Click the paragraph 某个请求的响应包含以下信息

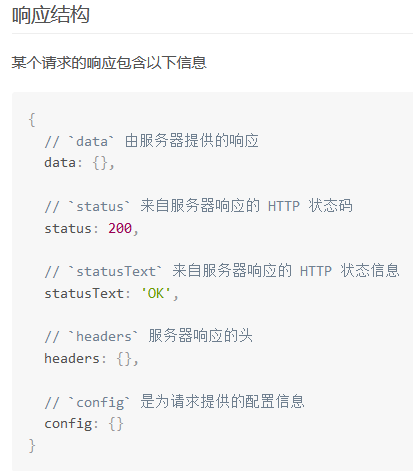click(x=109, y=63)
